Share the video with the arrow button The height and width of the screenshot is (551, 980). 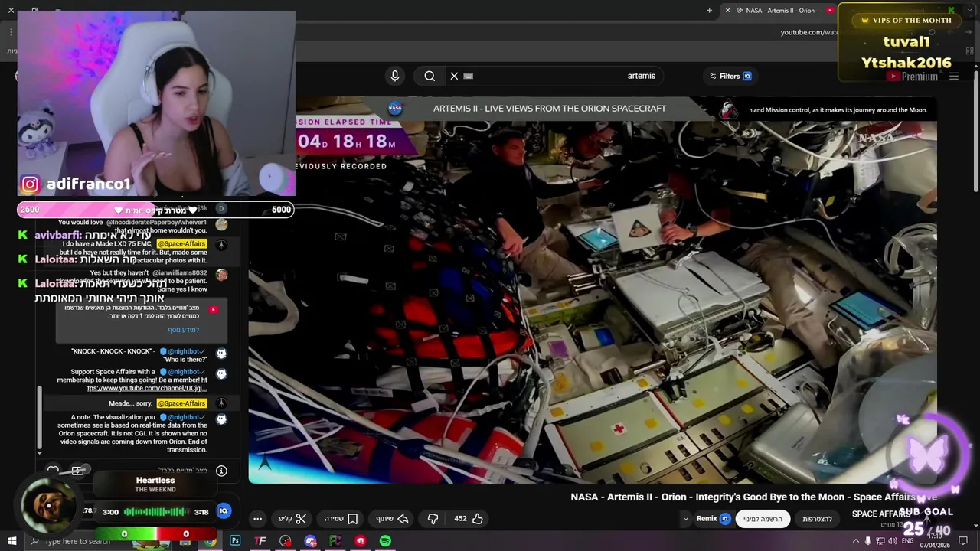[392, 518]
